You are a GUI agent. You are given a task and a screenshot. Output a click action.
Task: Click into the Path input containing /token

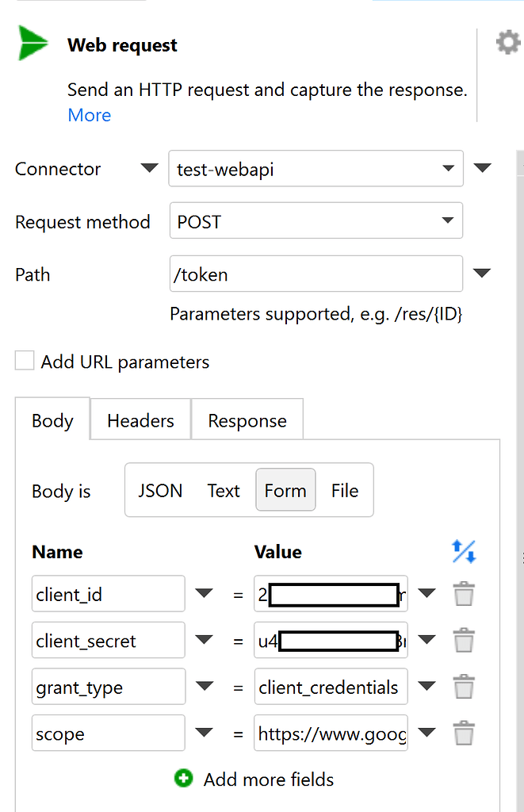[316, 274]
